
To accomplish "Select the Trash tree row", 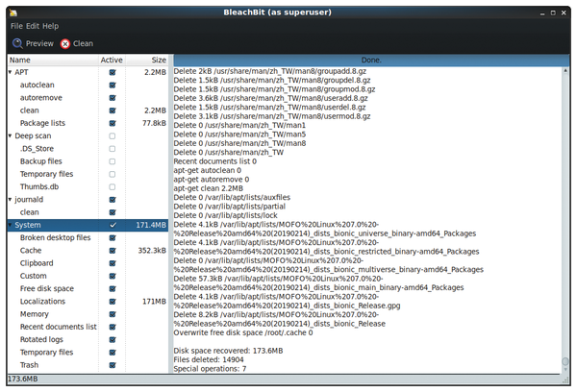I will pyautogui.click(x=88, y=365).
